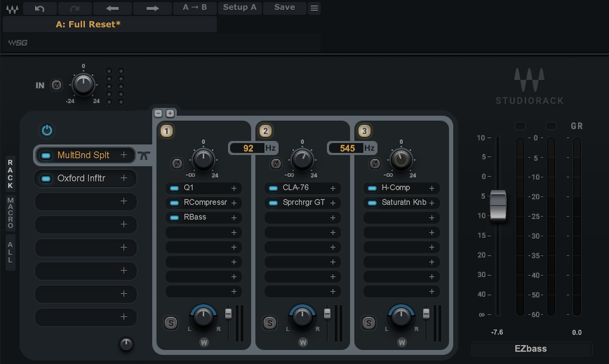The width and height of the screenshot is (609, 364).
Task: Click the Oxford Infltr plugin name
Action: [81, 178]
